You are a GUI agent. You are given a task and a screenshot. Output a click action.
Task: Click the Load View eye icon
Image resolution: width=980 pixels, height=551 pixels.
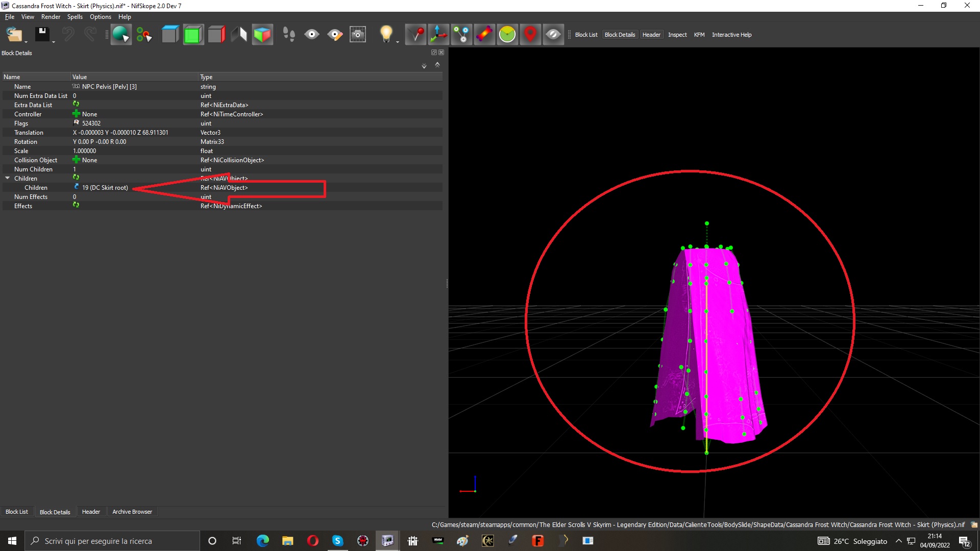312,35
